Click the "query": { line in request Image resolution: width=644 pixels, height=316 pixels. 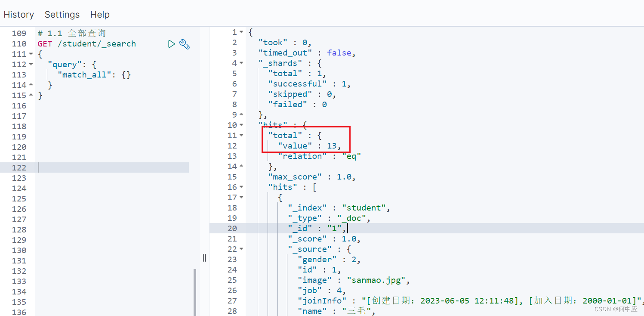[72, 65]
